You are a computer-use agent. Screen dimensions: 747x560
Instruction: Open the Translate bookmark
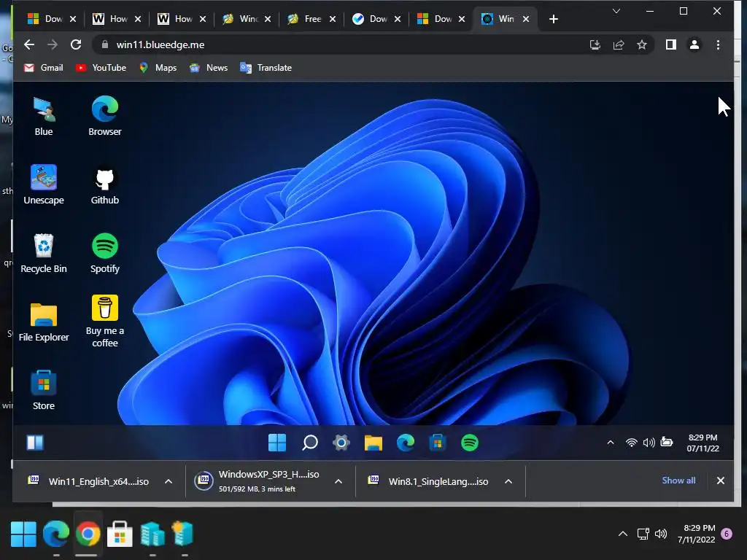click(266, 68)
